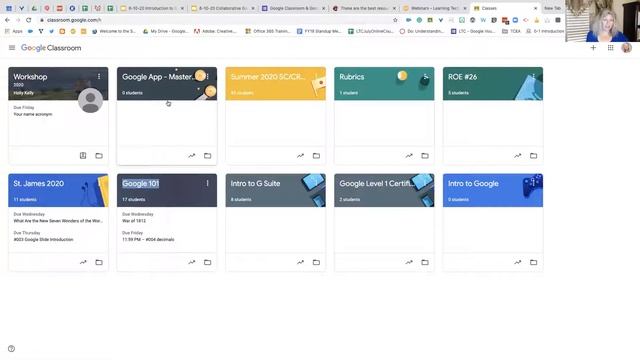Screen dimensions: 640x360
Task: Reload the page with the browser refresh button
Action: (29, 20)
